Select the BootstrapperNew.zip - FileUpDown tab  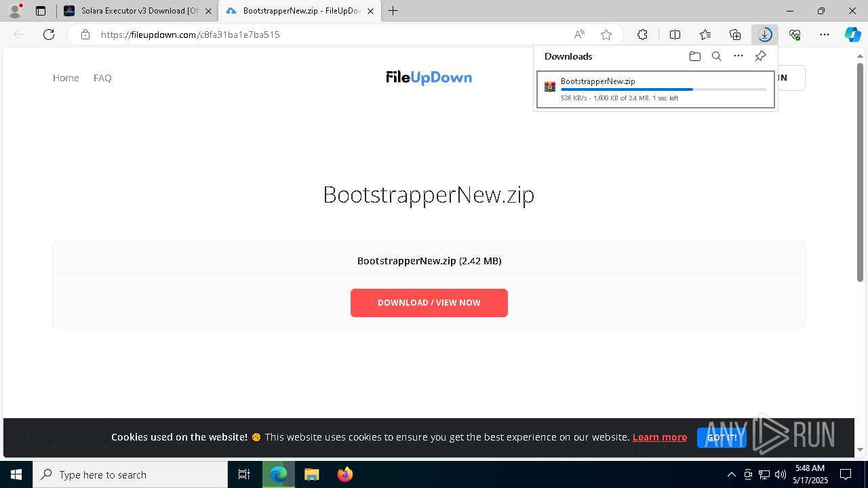click(x=299, y=11)
